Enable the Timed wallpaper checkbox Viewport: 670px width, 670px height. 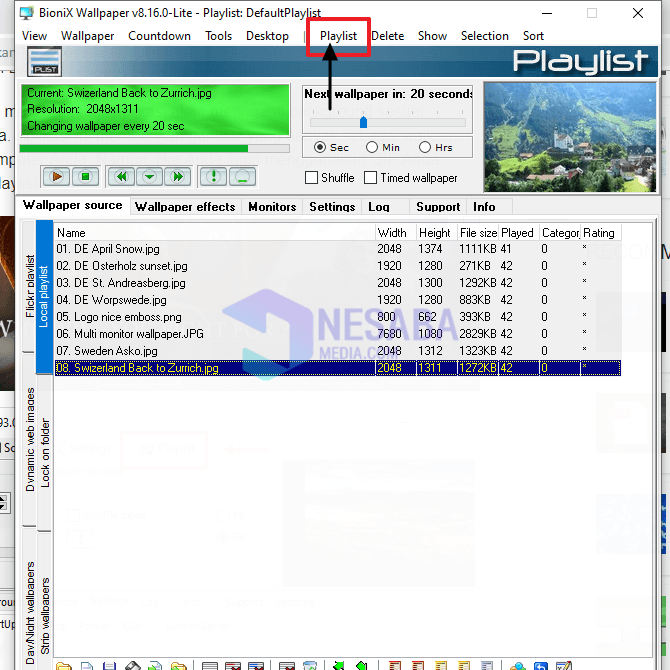click(370, 178)
